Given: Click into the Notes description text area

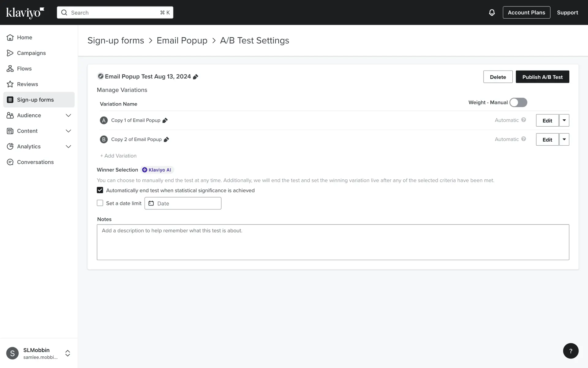Looking at the screenshot, I should [x=333, y=242].
